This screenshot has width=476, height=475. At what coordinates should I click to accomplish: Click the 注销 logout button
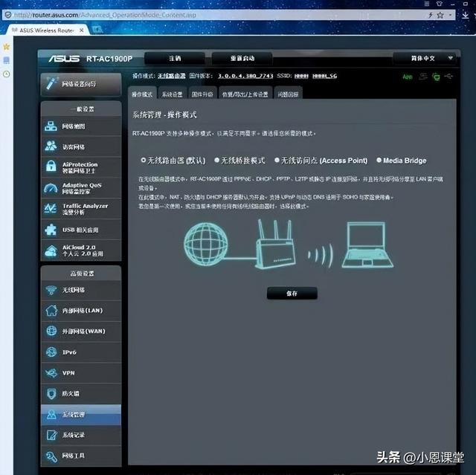(x=175, y=58)
